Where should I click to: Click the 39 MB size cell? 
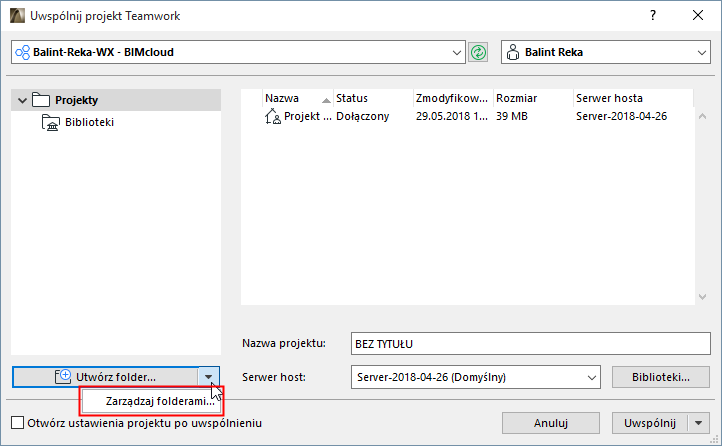click(x=512, y=116)
